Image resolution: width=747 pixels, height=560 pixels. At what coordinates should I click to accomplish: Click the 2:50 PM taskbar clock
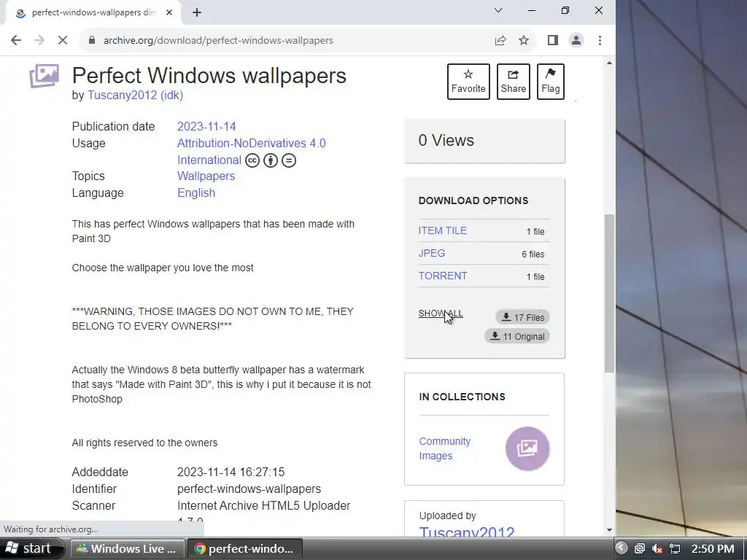(713, 548)
